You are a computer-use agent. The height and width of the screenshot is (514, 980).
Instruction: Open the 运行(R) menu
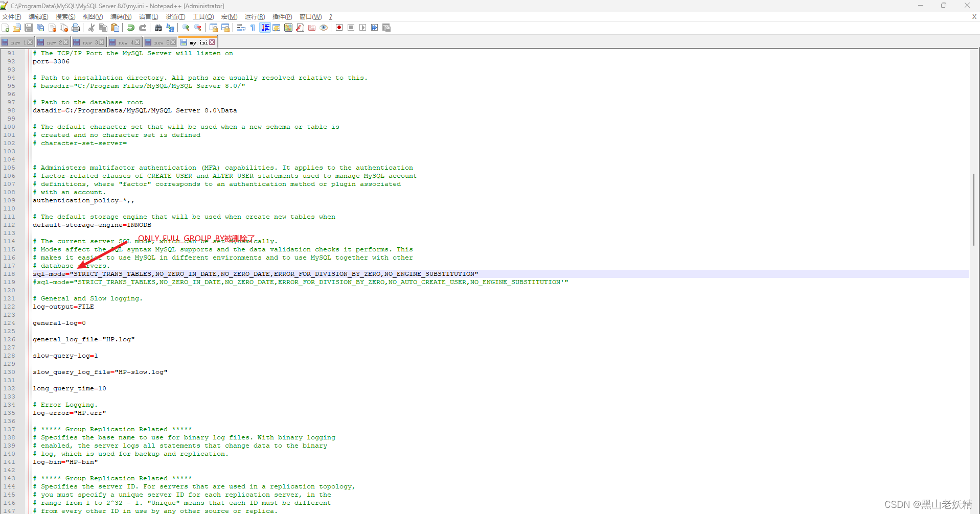tap(255, 17)
